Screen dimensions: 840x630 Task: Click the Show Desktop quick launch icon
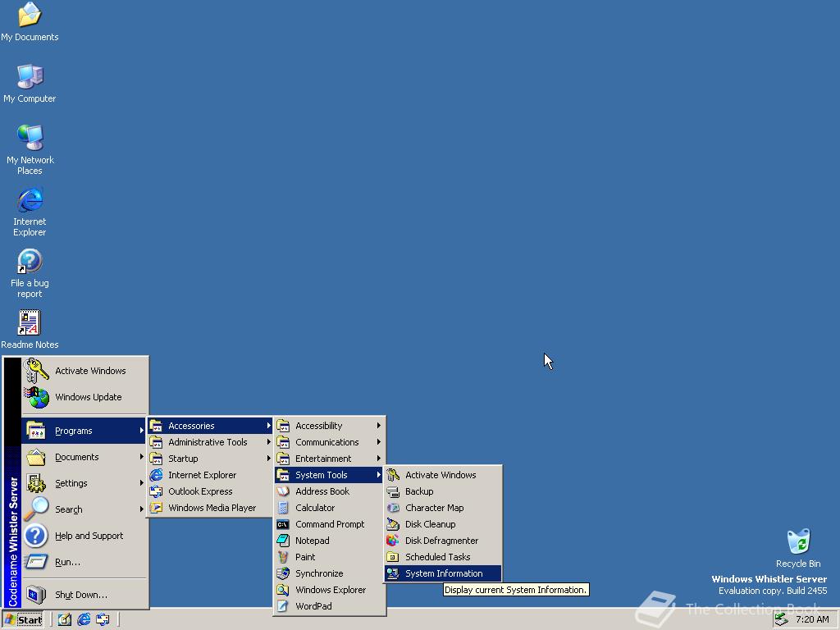click(64, 620)
